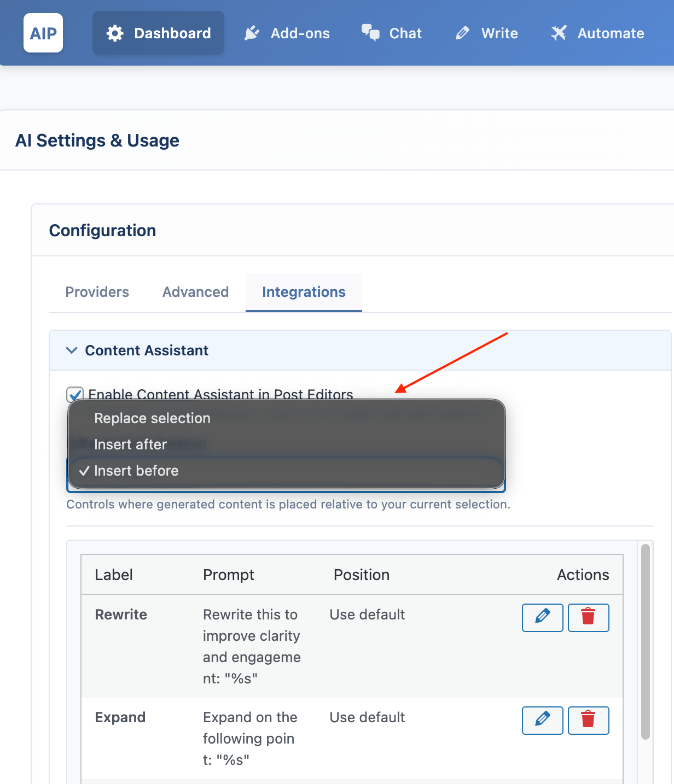Open the Chat menu label
The image size is (674, 784).
coord(405,33)
